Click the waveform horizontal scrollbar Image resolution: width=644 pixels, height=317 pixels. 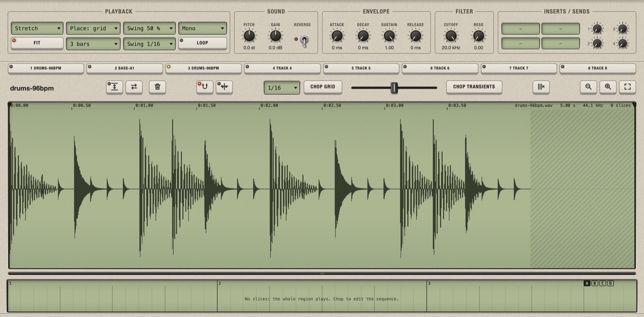point(322,274)
